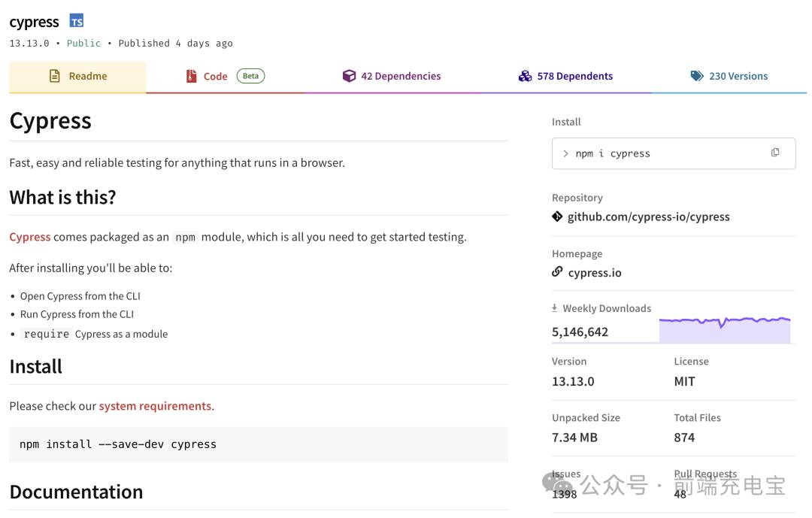Click the inline npm code word

pos(186,238)
